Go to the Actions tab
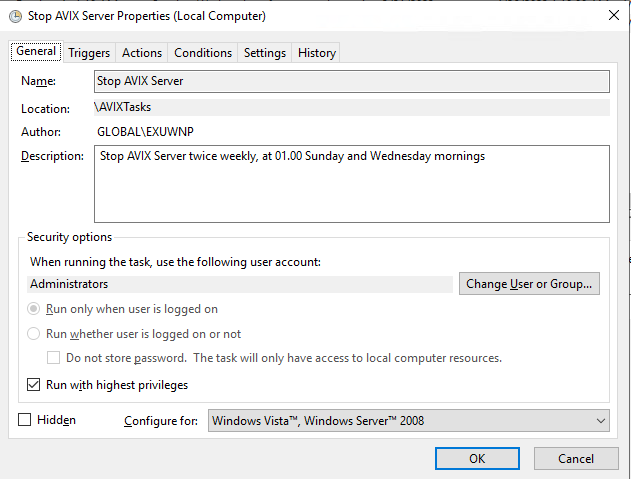Image resolution: width=631 pixels, height=479 pixels. pos(142,53)
